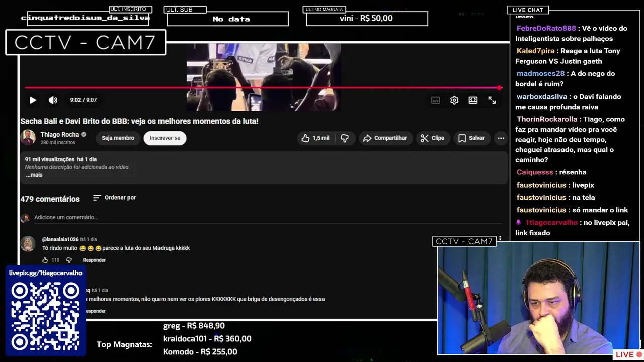Click the greg - R$ 848,90 entry
This screenshot has height=362, width=644.
click(194, 326)
